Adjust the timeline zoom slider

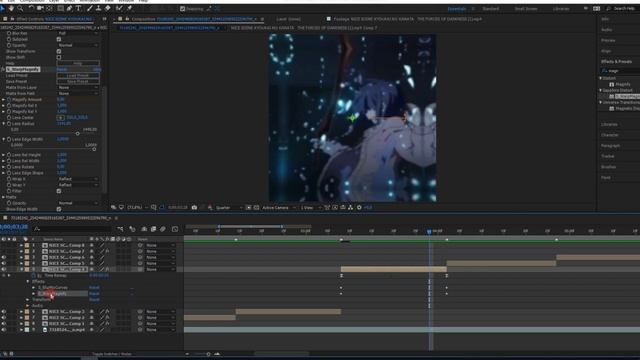coord(208,354)
